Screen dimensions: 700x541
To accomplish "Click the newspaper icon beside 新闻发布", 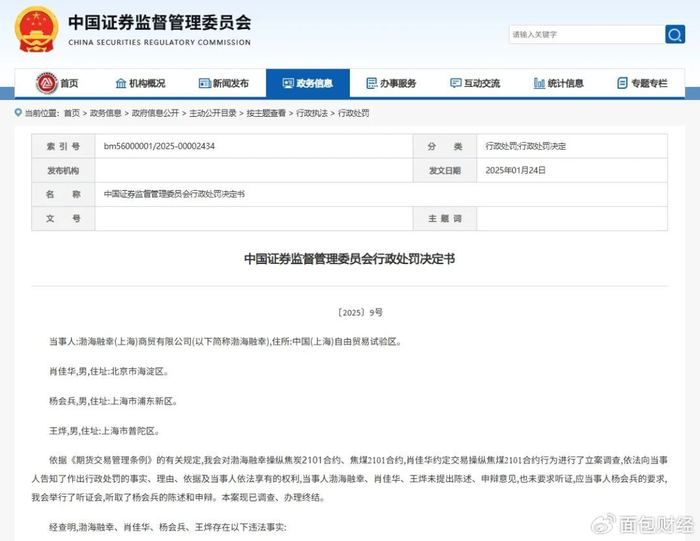I will [204, 83].
